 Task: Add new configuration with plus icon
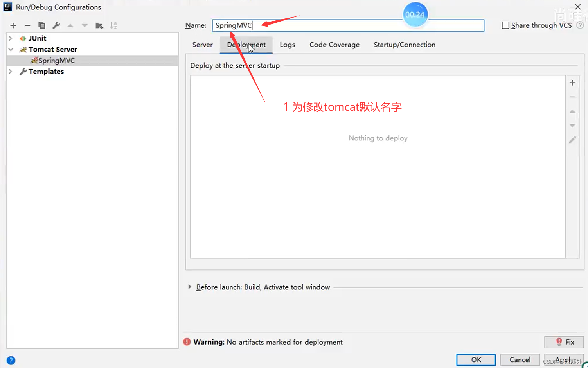point(13,25)
